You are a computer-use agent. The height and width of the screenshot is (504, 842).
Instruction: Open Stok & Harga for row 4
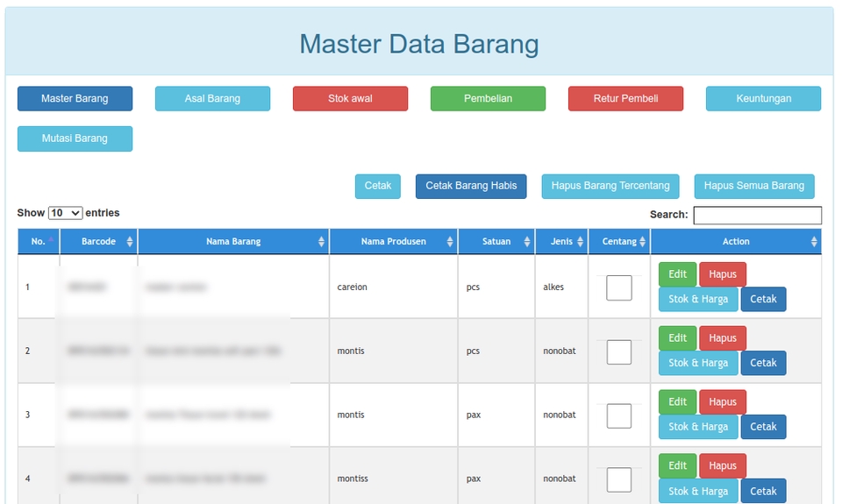tap(698, 491)
